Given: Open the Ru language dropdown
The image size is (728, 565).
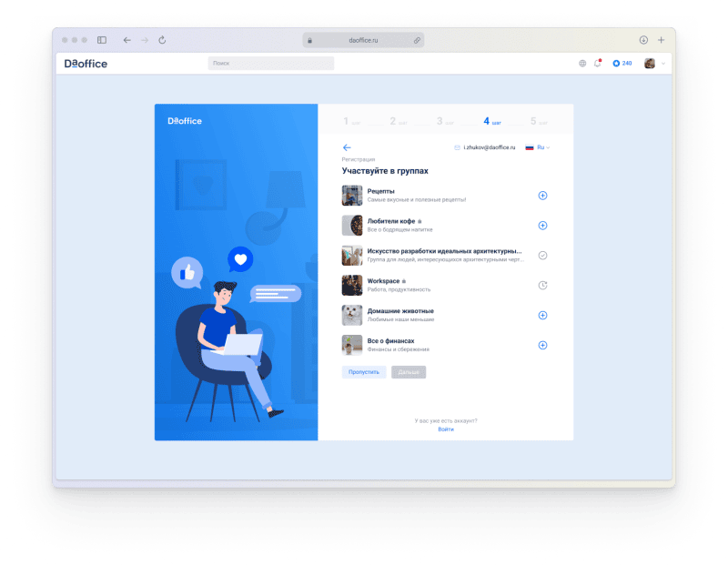Looking at the screenshot, I should [x=541, y=146].
